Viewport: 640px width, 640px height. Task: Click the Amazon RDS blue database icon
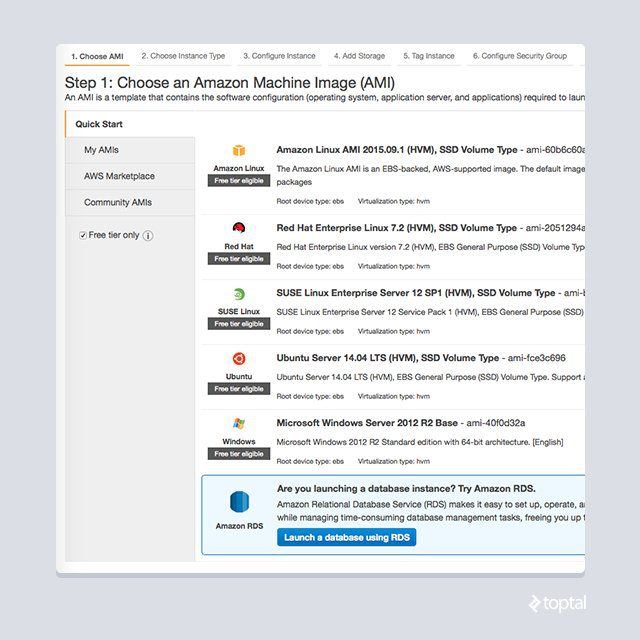click(239, 502)
